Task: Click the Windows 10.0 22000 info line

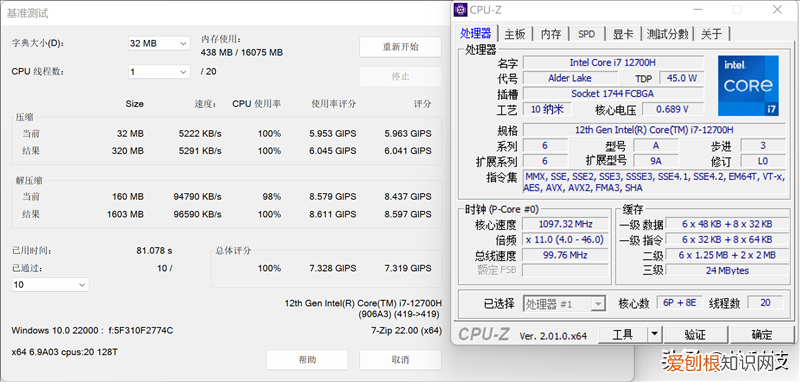Action: pos(92,330)
